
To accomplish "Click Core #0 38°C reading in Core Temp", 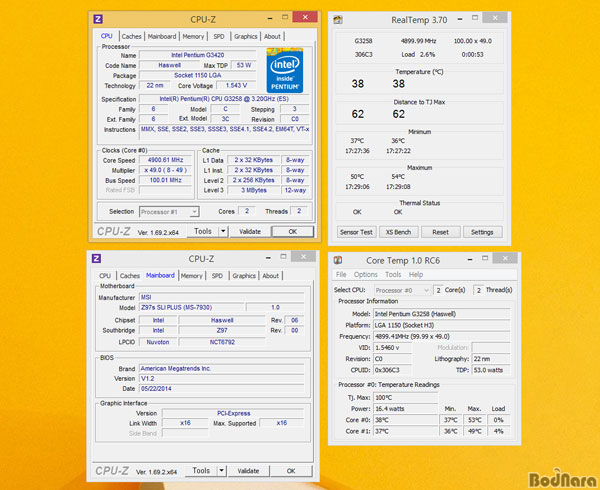I will click(x=405, y=420).
